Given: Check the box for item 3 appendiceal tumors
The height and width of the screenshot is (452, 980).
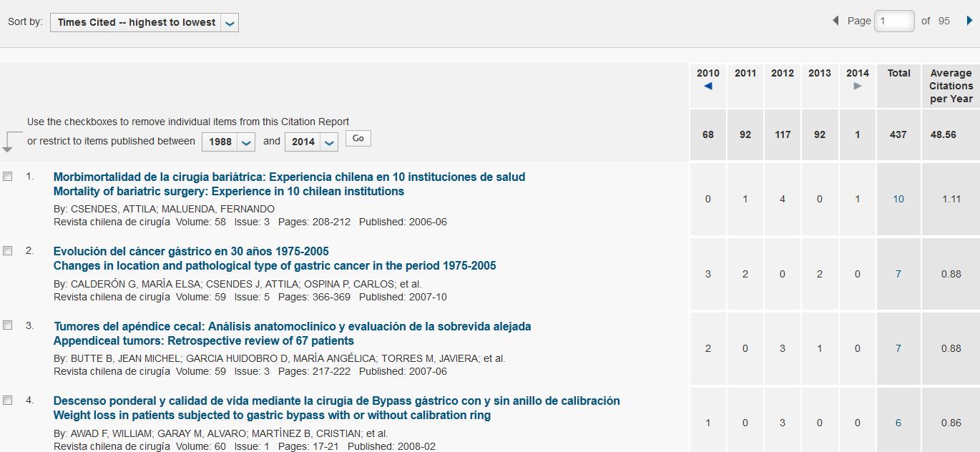Looking at the screenshot, I should point(8,325).
